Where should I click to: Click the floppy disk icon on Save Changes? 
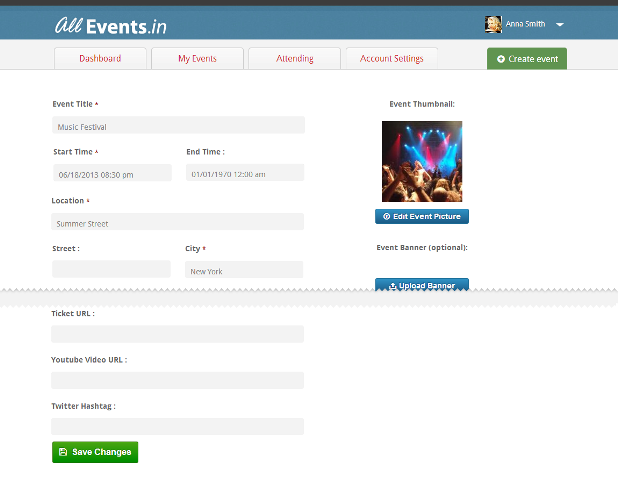63,452
